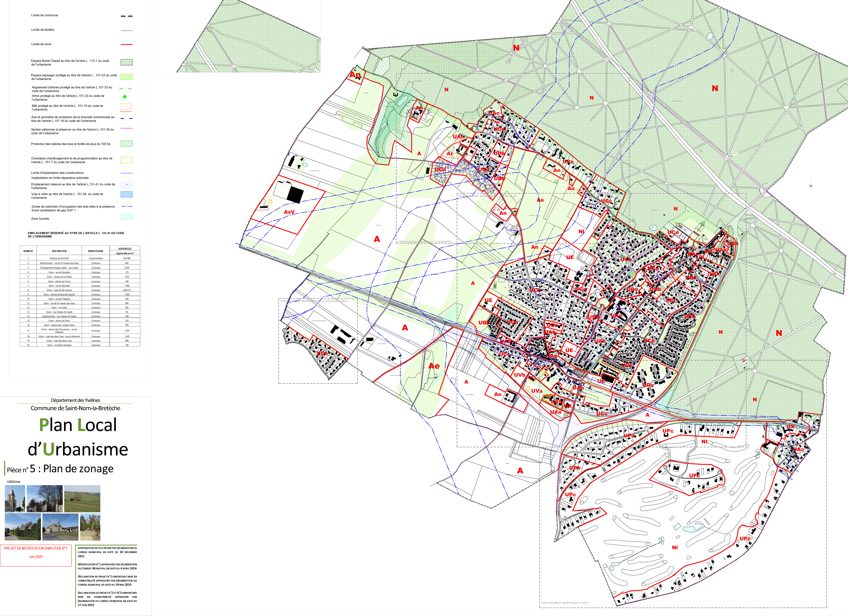The width and height of the screenshot is (848, 616).
Task: Click the table header 'NUMERO'
Action: click(x=28, y=251)
